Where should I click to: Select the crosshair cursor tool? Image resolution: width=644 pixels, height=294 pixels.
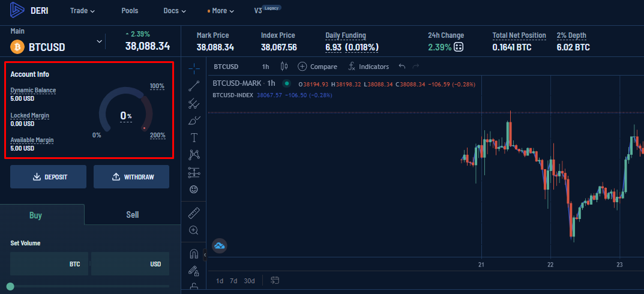[x=194, y=68]
